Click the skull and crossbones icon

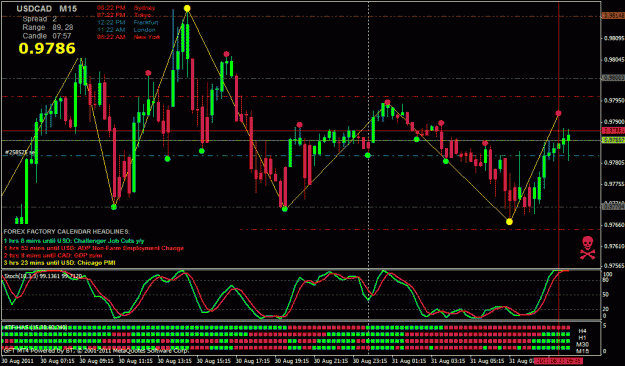point(587,247)
